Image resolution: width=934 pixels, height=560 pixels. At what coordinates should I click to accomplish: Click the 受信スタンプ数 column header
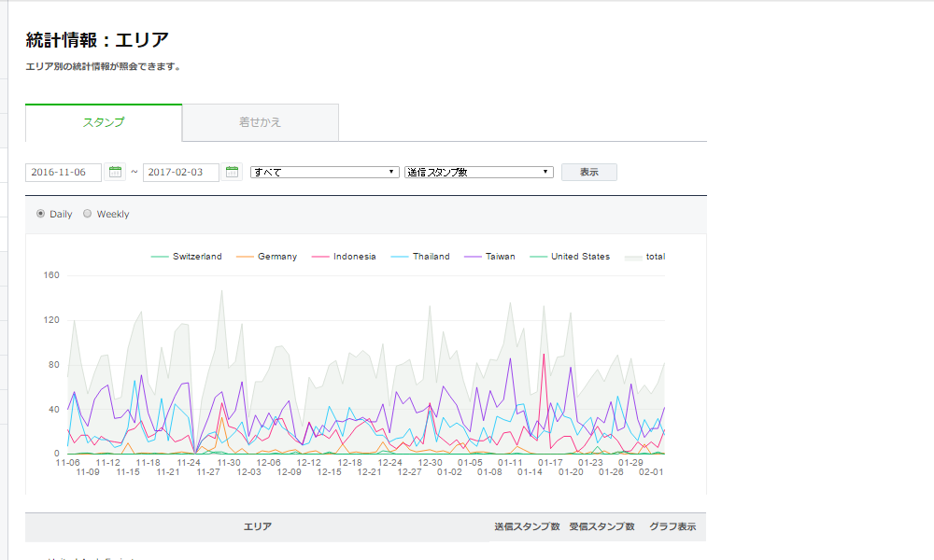click(601, 526)
